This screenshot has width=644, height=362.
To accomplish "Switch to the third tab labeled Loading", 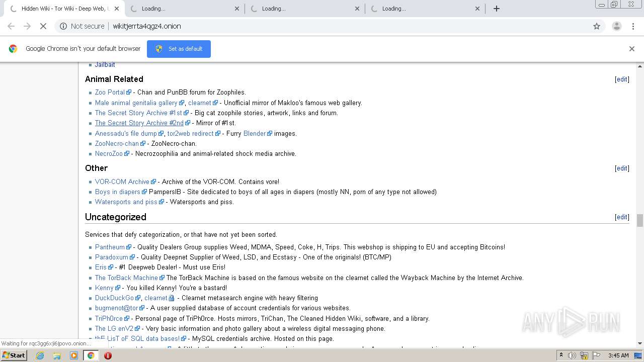I will coord(304,9).
